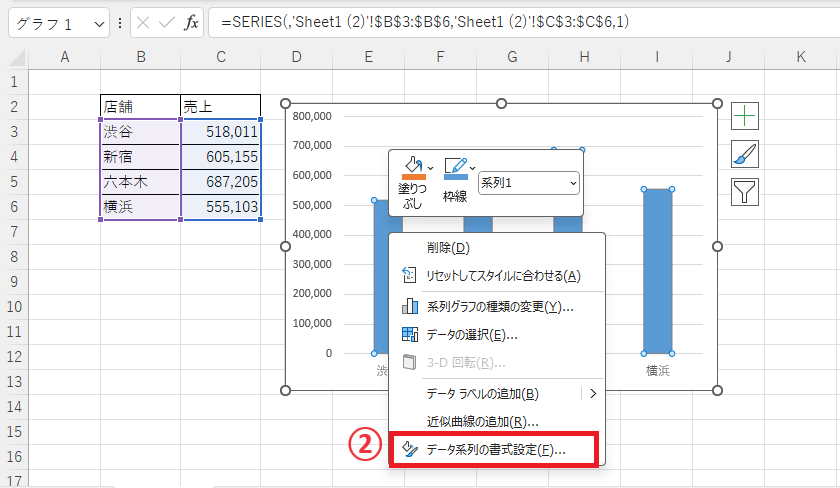Choose 削除(D) from context menu

497,248
